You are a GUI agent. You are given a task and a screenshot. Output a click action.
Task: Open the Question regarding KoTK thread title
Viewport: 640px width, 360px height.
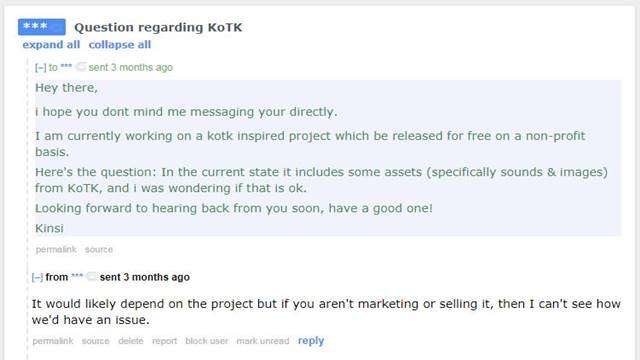click(x=158, y=27)
